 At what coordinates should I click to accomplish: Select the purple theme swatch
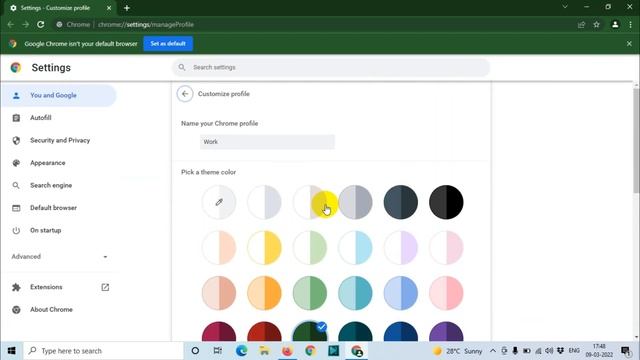tap(446, 332)
